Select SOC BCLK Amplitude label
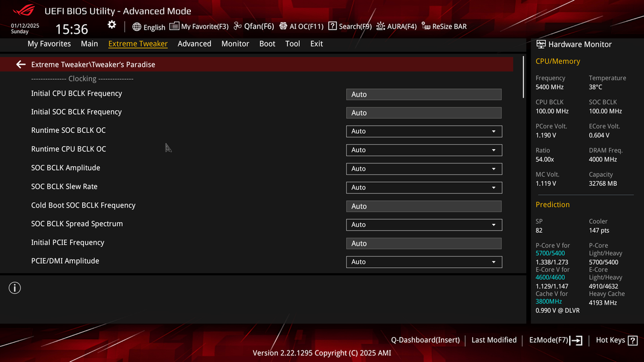This screenshot has height=362, width=644. point(66,168)
